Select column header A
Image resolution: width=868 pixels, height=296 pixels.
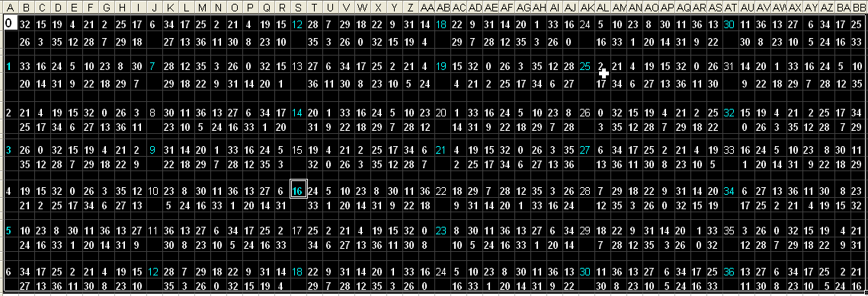click(x=10, y=8)
